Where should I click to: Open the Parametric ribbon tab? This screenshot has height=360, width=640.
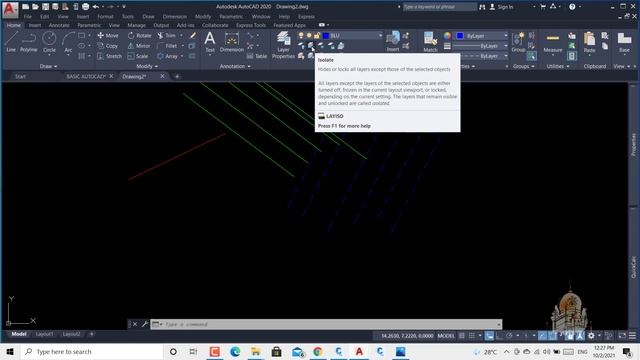tap(89, 25)
